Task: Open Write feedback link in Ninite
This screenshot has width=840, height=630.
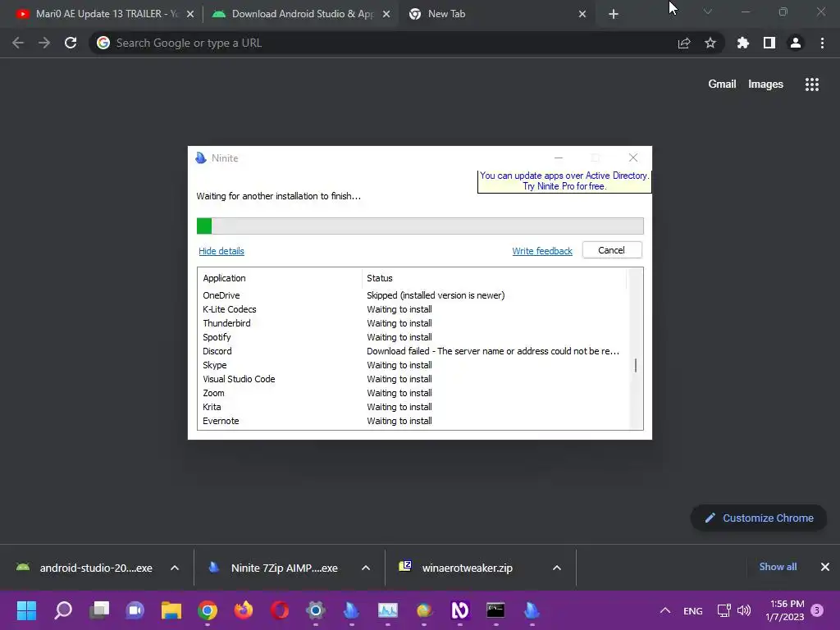Action: pyautogui.click(x=542, y=251)
